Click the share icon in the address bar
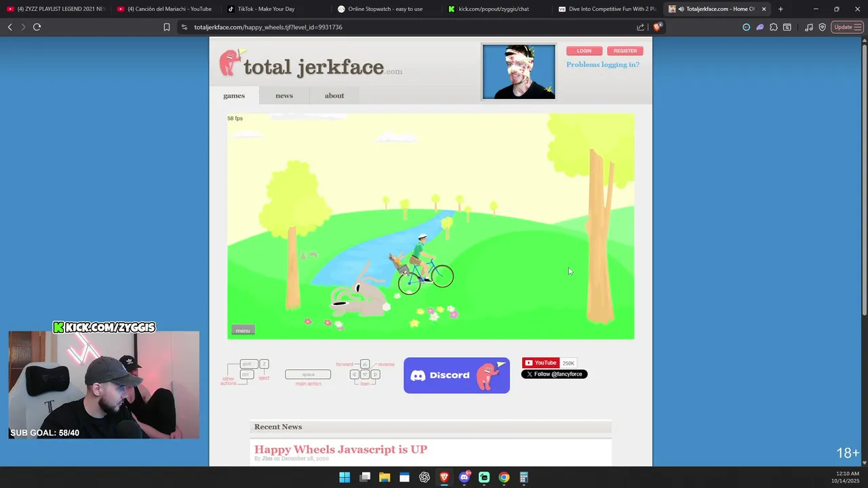Screen dimensions: 868x488 [641, 27]
